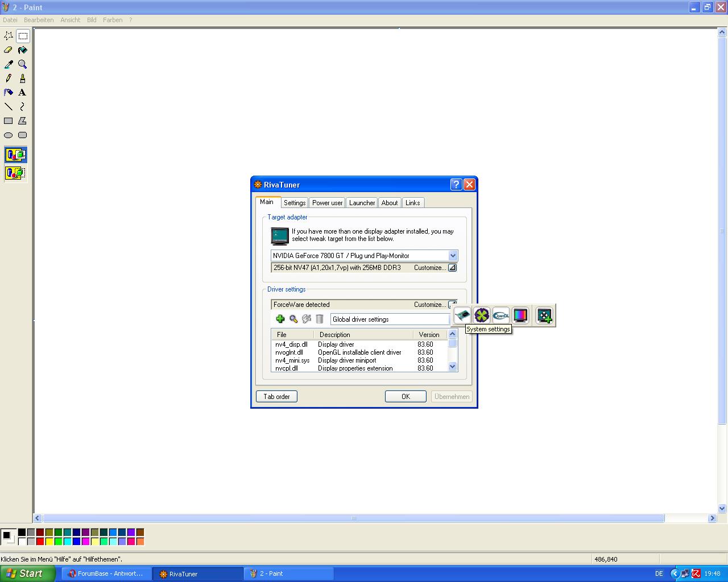Open the NVIDIA GeForce 7800 GT adapter dropdown

pyautogui.click(x=453, y=256)
